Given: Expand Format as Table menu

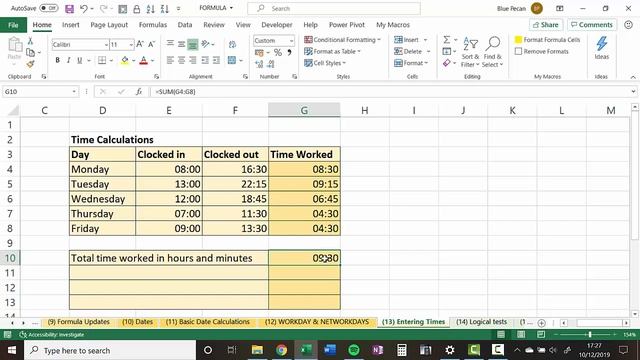Looking at the screenshot, I should [x=332, y=51].
